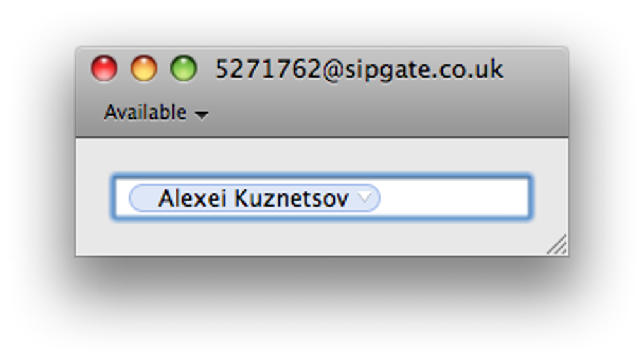Zoom window using the green button
The image size is (644, 360).
tap(184, 68)
